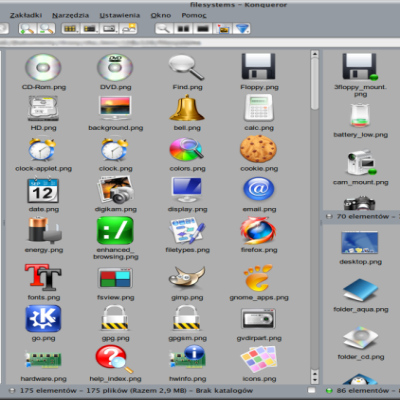400x400 pixels.
Task: Select the email.png icon
Action: point(259,189)
